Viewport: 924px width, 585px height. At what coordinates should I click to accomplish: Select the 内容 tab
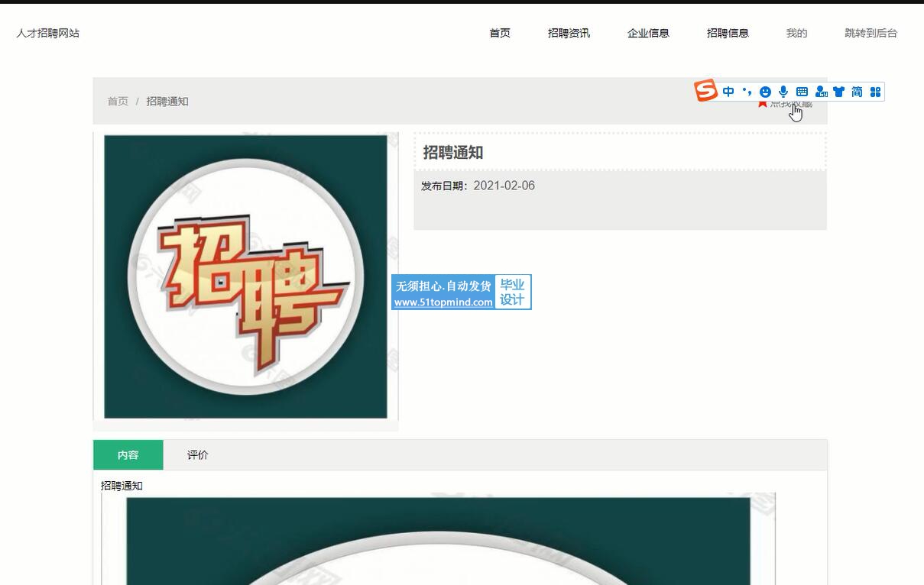128,455
